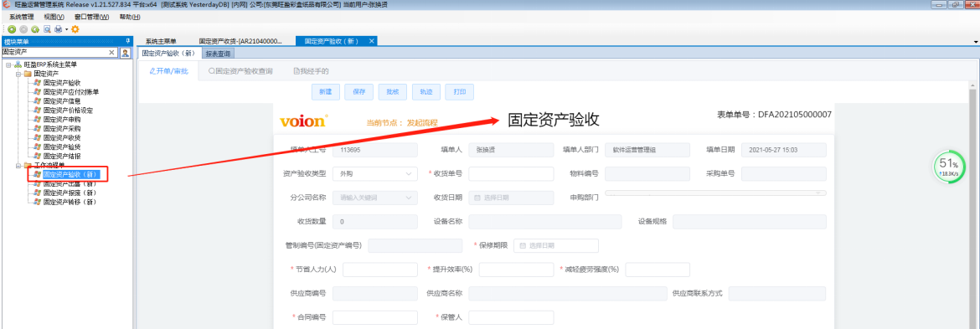This screenshot has height=329, width=980.
Task: Click the user avatar icon beside search
Action: point(125,53)
